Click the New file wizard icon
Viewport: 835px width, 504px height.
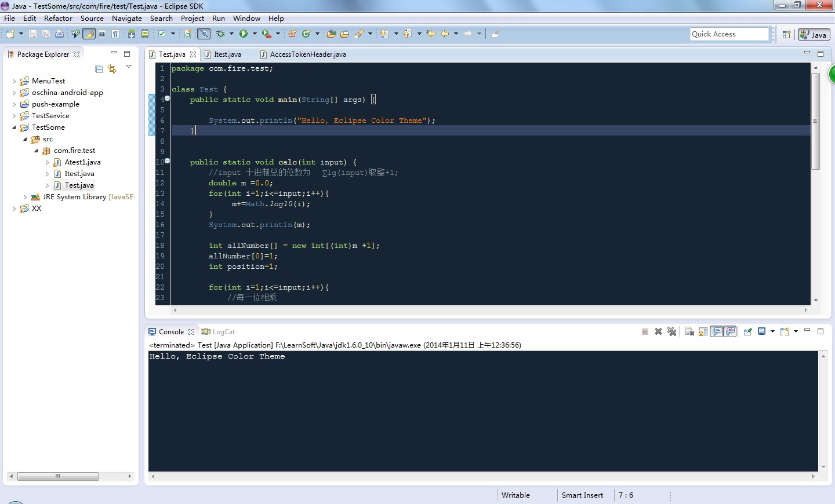10,34
